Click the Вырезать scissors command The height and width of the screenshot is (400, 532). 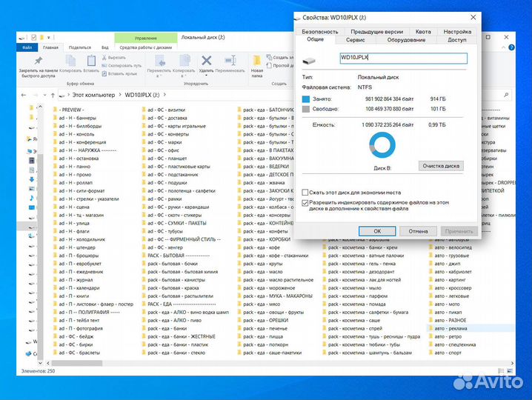(114, 58)
